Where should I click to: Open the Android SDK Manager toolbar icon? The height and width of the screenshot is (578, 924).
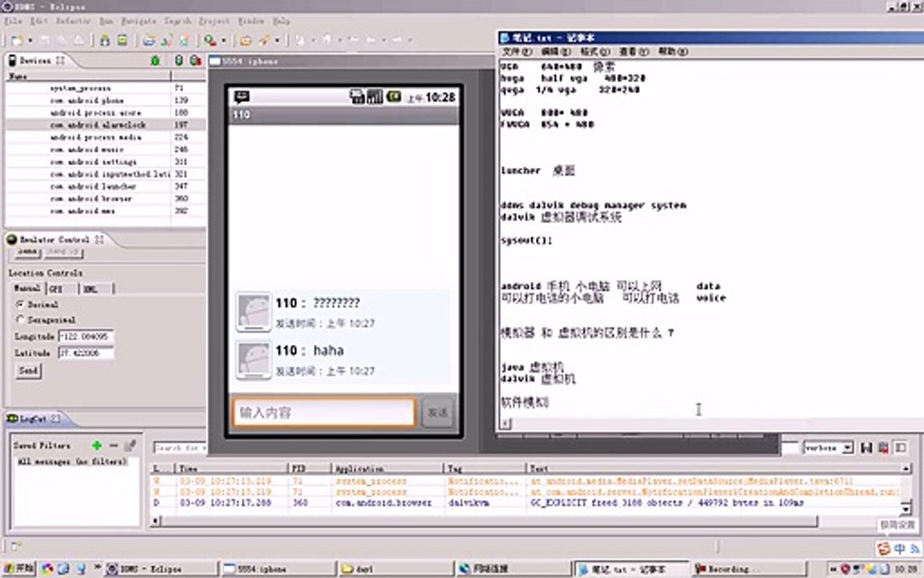105,40
